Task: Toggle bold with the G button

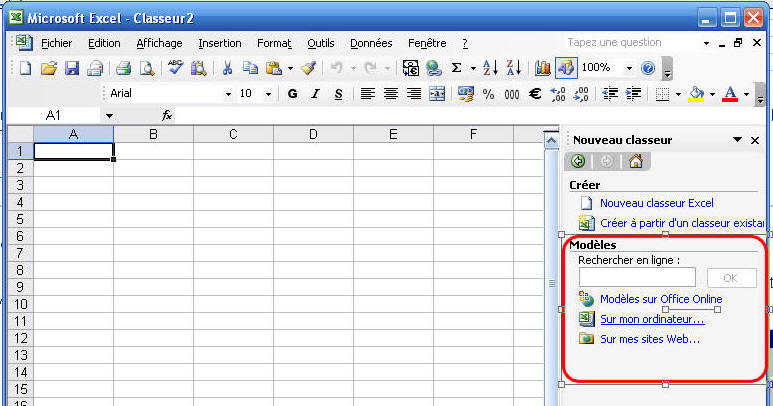Action: coord(292,94)
